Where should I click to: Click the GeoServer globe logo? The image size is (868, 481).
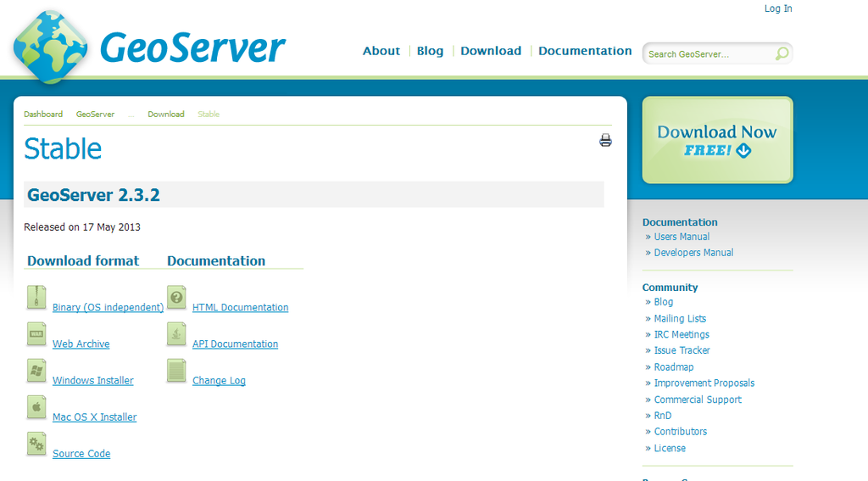(50, 47)
